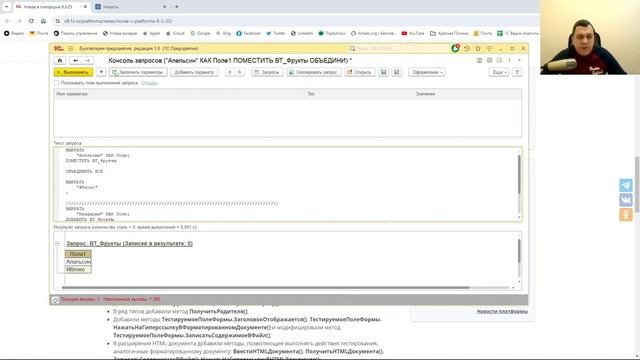Viewport: 640px width, 360px height.
Task: Click query text vertical scrollbar
Action: tap(519, 175)
